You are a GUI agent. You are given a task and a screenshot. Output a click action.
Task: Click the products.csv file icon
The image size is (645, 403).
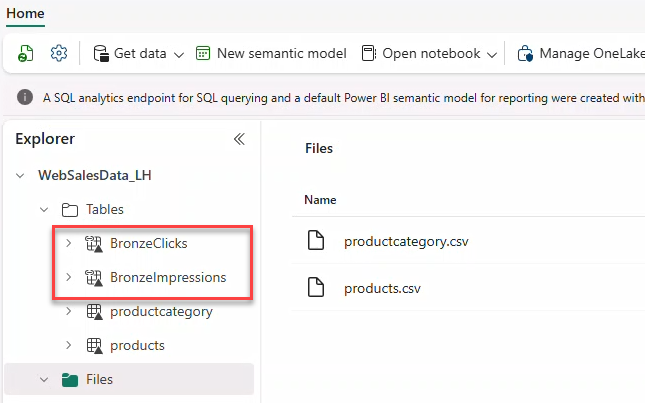[x=317, y=289]
